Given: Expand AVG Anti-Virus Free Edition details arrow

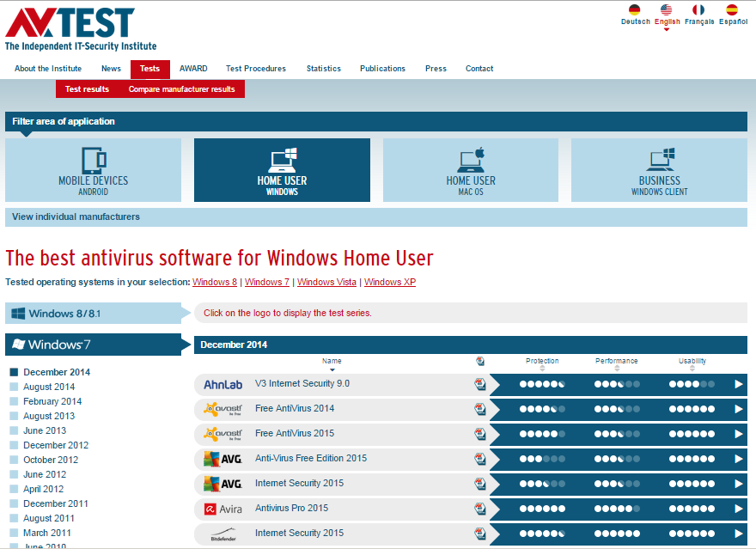Looking at the screenshot, I should pyautogui.click(x=738, y=459).
